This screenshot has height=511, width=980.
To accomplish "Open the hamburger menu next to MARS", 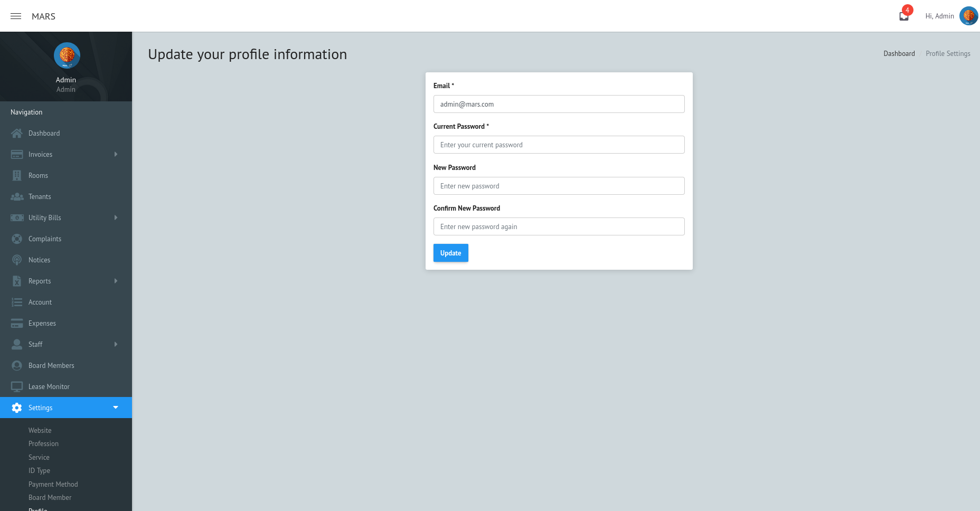I will tap(15, 16).
